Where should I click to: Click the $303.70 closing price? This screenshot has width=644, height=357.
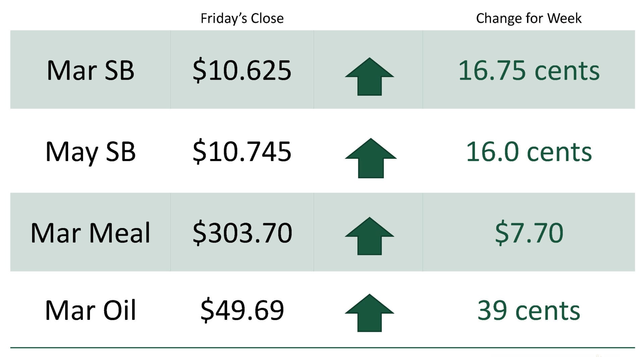[242, 233]
